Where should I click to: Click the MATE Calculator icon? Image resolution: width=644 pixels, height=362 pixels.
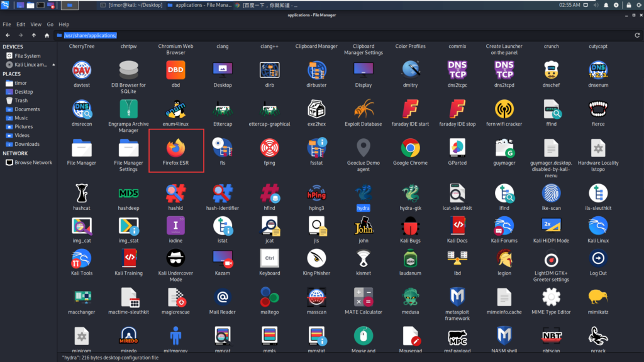click(363, 297)
